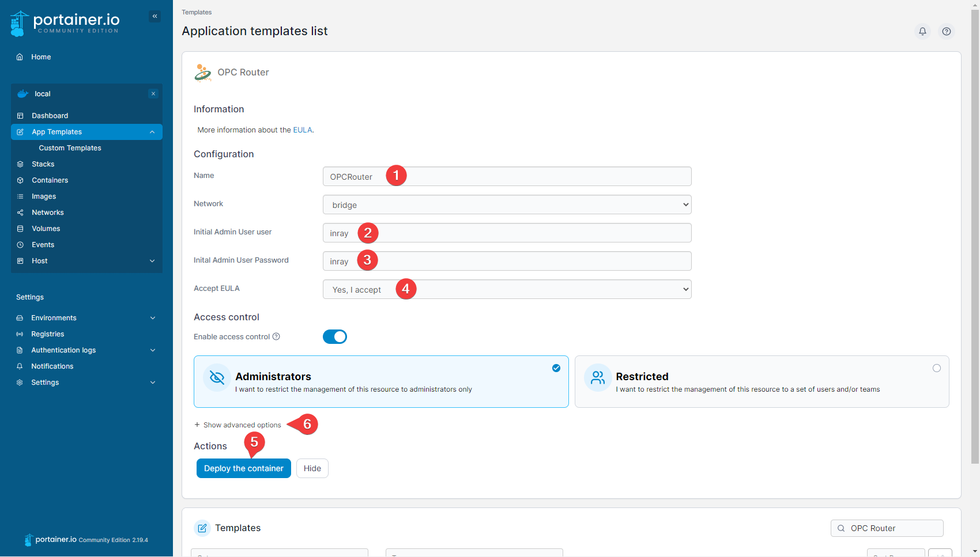Close the local environment with X icon
Screen dimensions: 980x557
pos(153,94)
